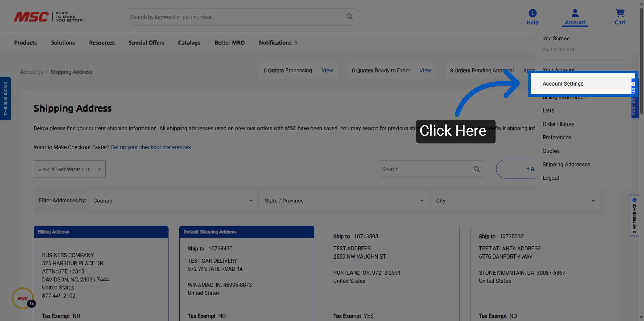Click WINAMAC, IN, 46996-8873 line
Image resolution: width=644 pixels, height=321 pixels.
220,285
